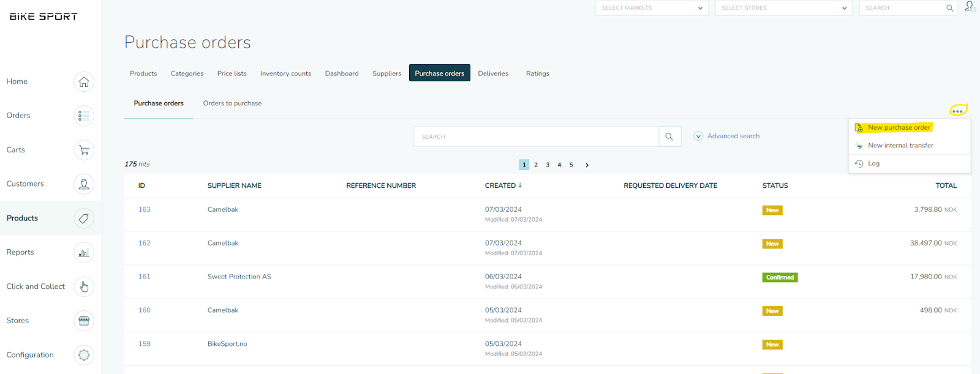Viewport: 980px width, 374px height.
Task: Click Sweet Protection AS supplier name
Action: [239, 277]
